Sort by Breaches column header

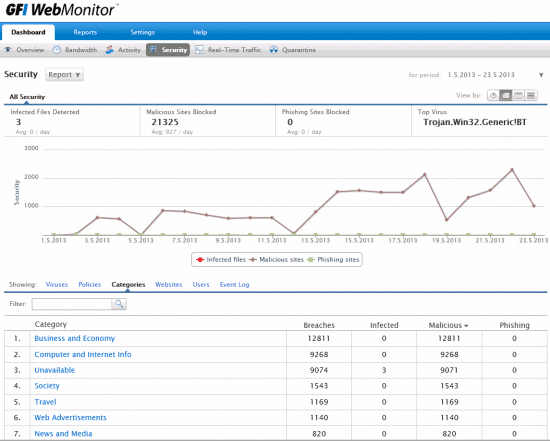coord(319,325)
